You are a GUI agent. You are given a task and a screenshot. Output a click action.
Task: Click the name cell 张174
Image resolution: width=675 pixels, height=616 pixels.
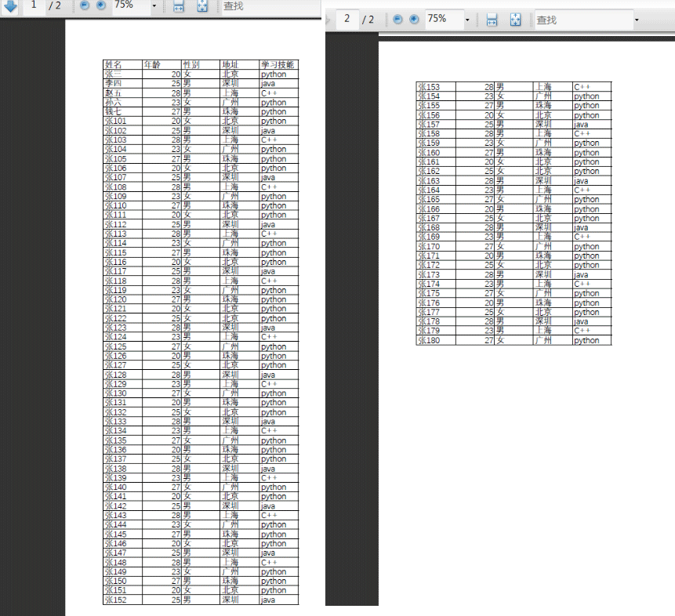[x=436, y=284]
